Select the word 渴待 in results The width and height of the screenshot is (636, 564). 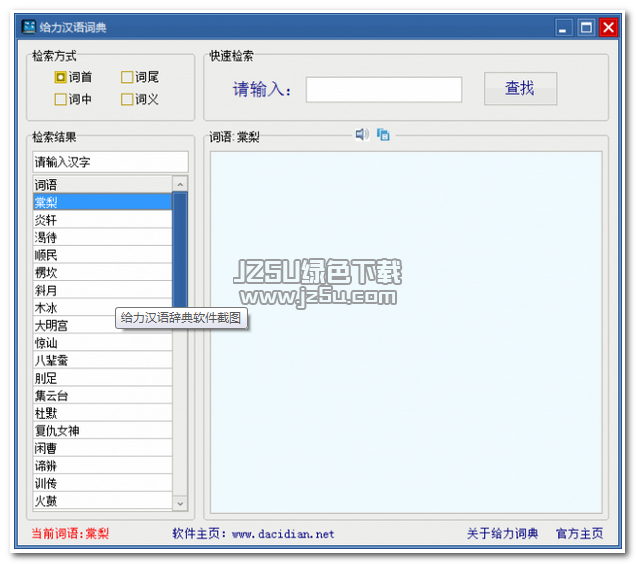tap(103, 237)
